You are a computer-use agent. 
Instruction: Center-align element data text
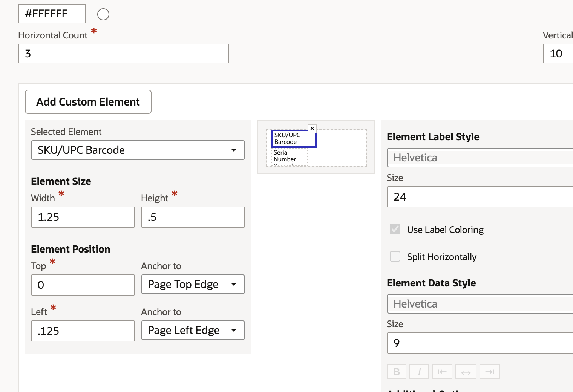click(x=466, y=372)
